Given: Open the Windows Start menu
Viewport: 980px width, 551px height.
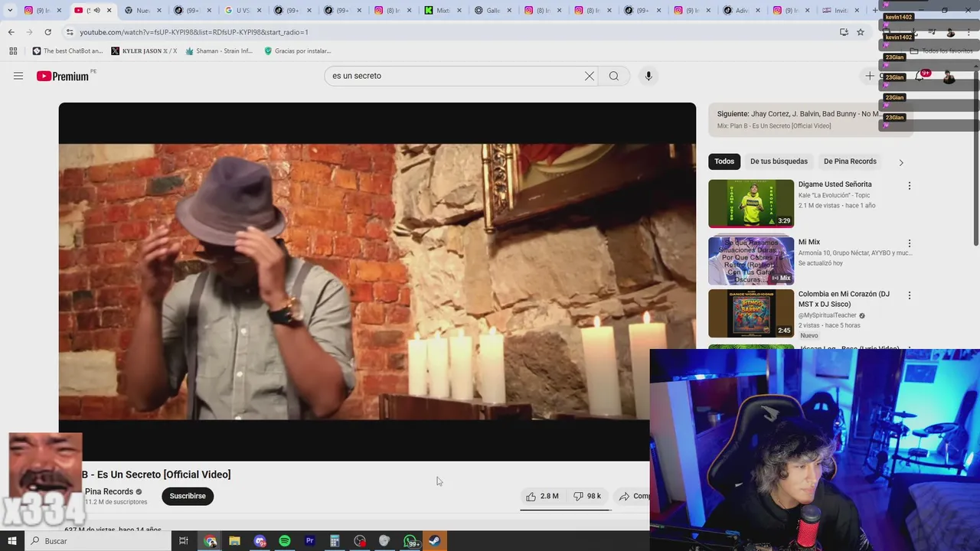Looking at the screenshot, I should tap(11, 541).
